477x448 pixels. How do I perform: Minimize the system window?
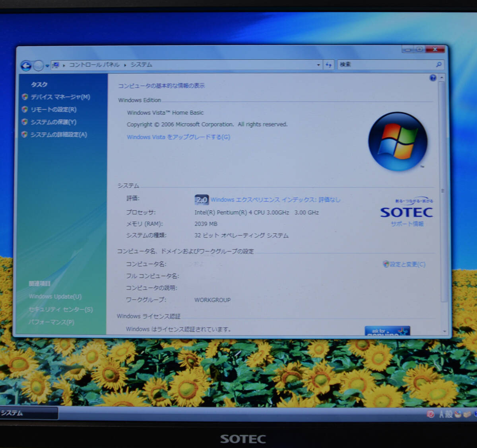(407, 49)
